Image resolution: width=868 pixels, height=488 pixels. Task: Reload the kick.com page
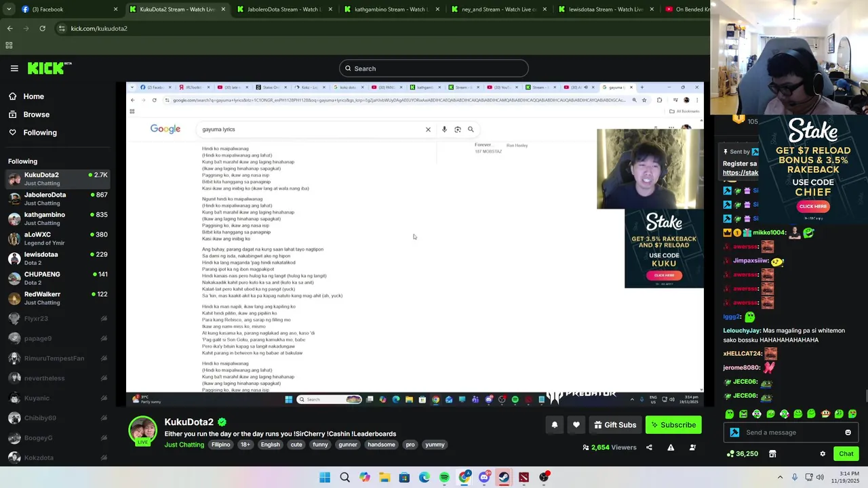coord(42,28)
